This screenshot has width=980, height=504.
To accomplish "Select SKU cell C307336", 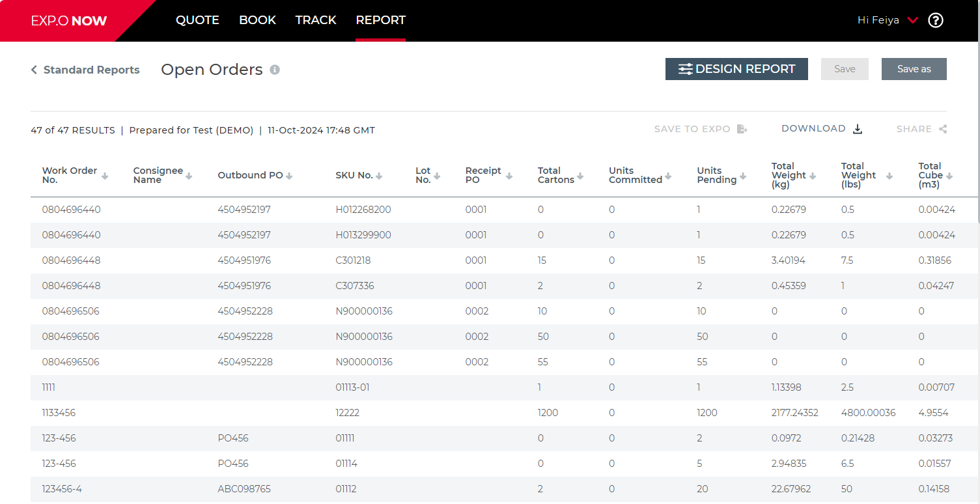I will click(x=355, y=286).
